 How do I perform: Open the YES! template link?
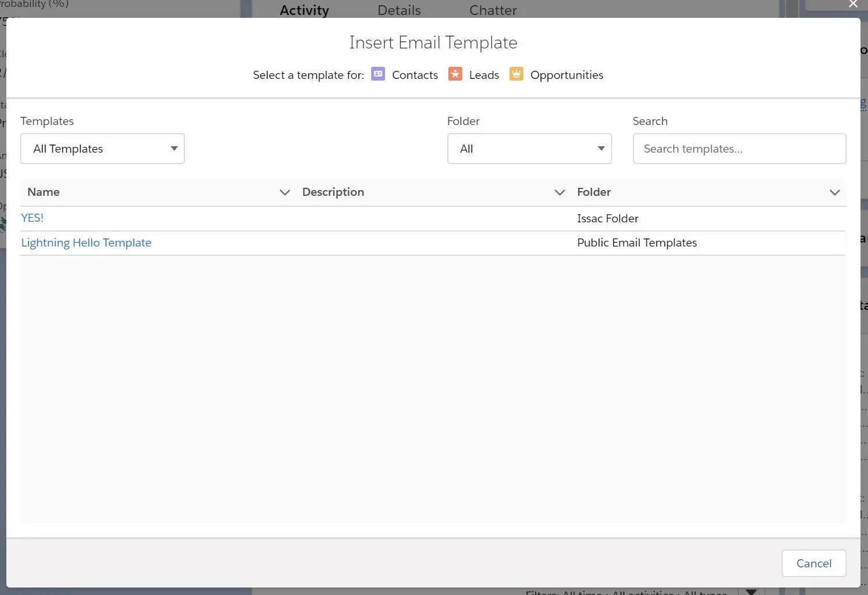32,218
